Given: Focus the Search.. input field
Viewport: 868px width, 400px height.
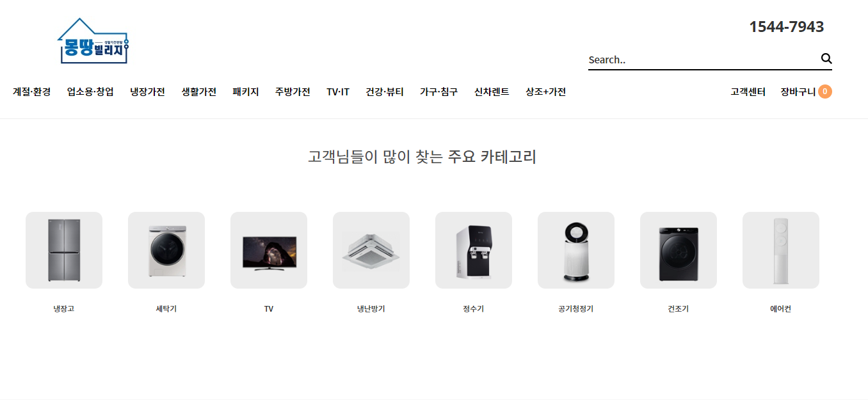Looking at the screenshot, I should tap(703, 60).
